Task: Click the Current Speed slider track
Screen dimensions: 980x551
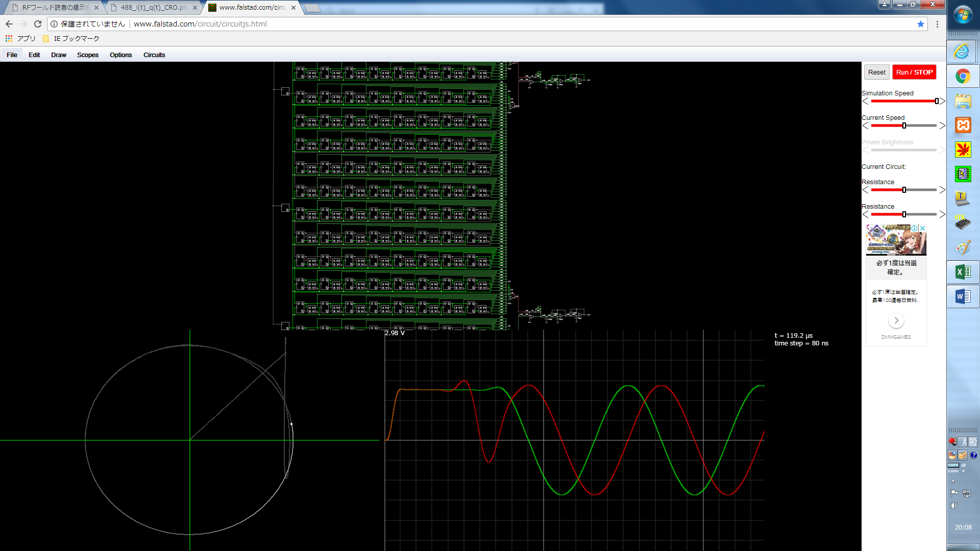Action: [x=903, y=126]
